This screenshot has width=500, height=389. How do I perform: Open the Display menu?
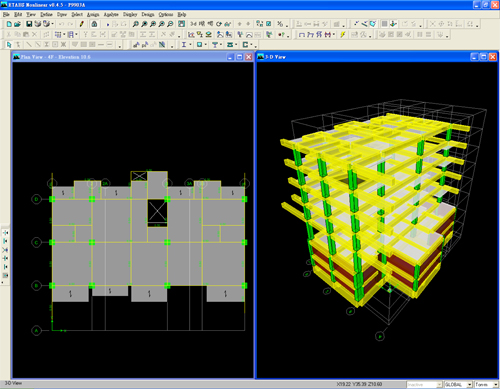click(130, 14)
